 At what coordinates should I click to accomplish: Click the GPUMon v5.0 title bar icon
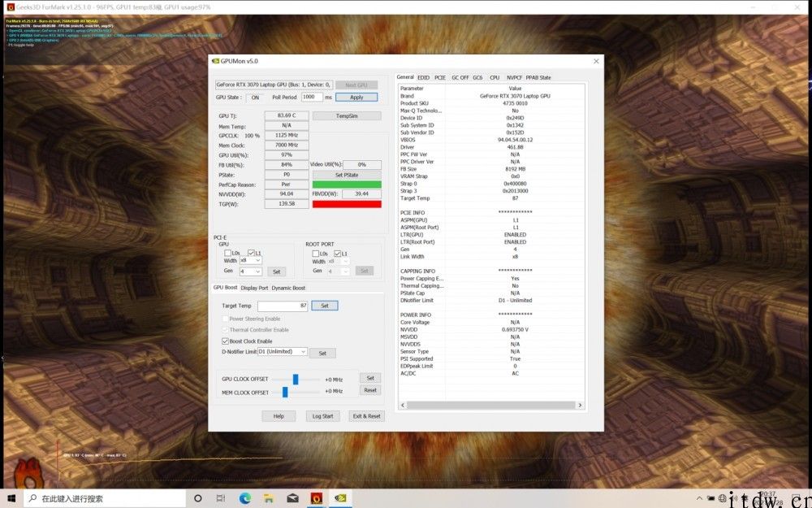(x=215, y=61)
